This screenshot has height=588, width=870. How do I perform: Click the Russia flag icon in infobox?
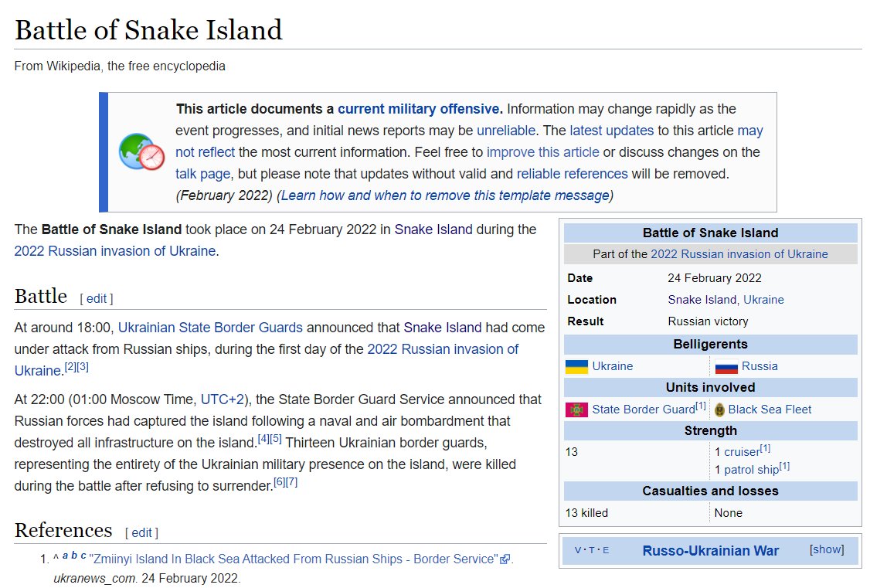click(726, 367)
